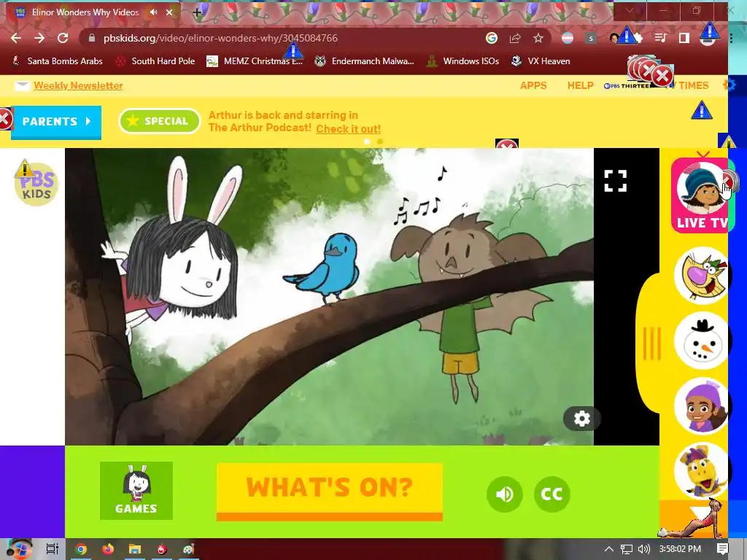Open Chrome from the taskbar
747x560 pixels.
pyautogui.click(x=81, y=550)
